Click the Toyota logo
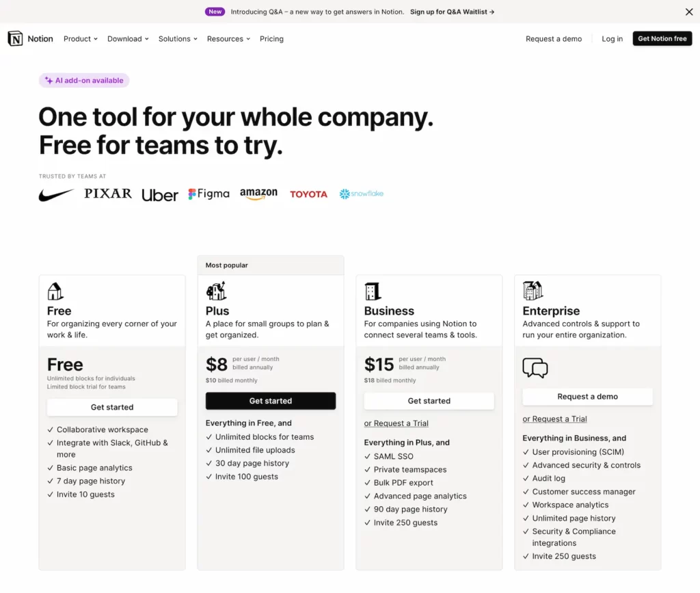 pos(308,194)
